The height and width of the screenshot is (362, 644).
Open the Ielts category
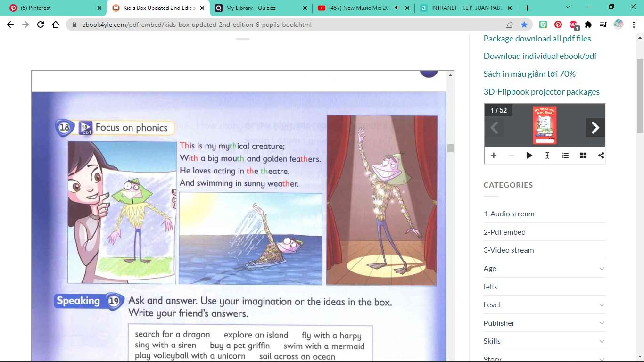tap(490, 287)
